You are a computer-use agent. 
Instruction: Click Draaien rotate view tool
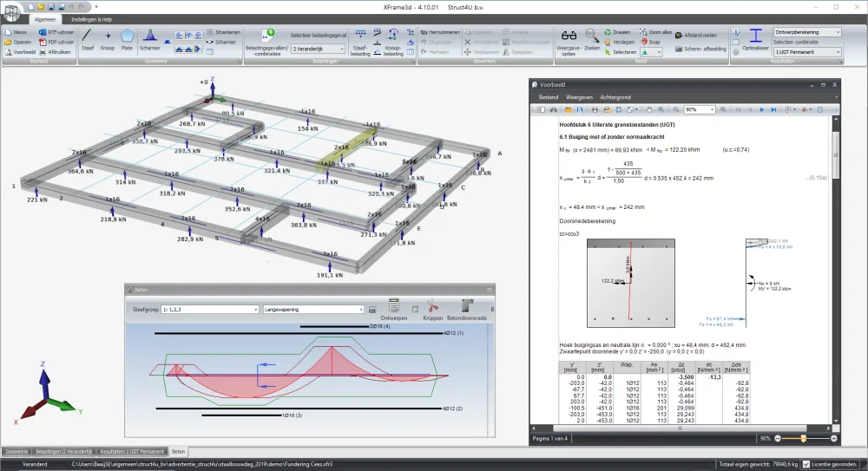pyautogui.click(x=617, y=32)
